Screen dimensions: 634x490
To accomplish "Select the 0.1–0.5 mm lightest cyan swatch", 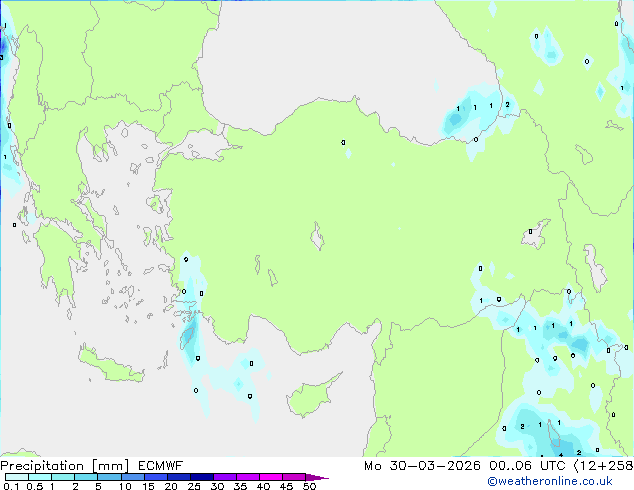I will (x=17, y=477).
